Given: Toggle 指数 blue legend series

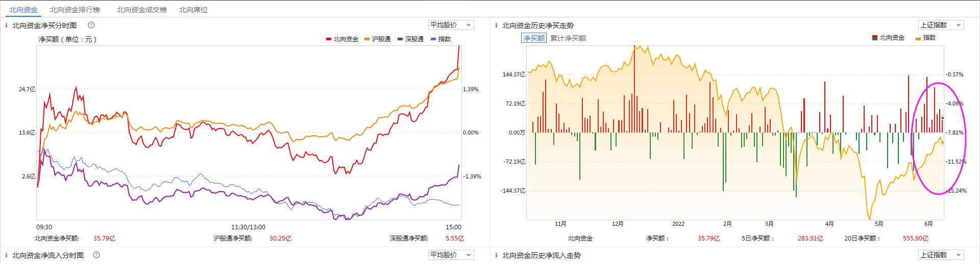Looking at the screenshot, I should click(440, 39).
